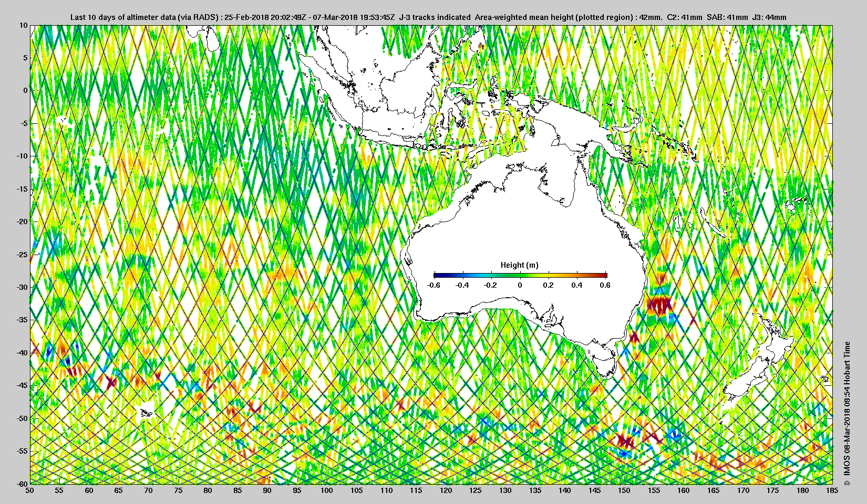This screenshot has width=867, height=504.
Task: Click latitude axis label -30
Action: [23, 287]
